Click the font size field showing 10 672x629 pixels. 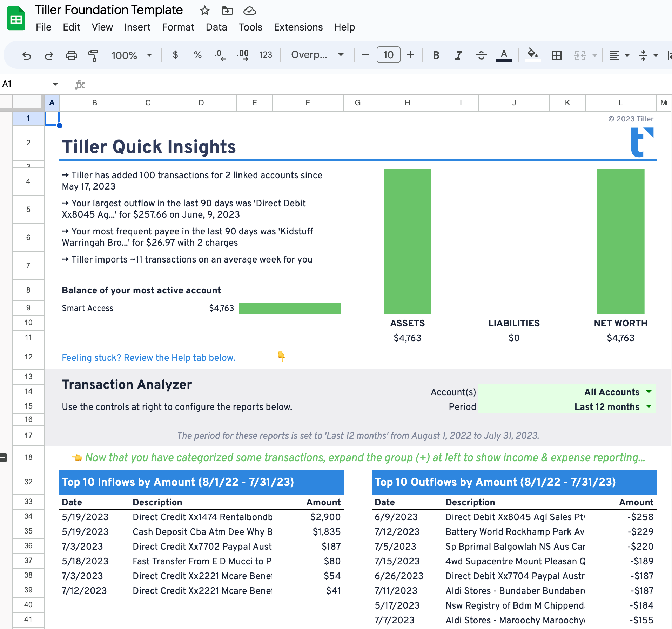pos(388,55)
